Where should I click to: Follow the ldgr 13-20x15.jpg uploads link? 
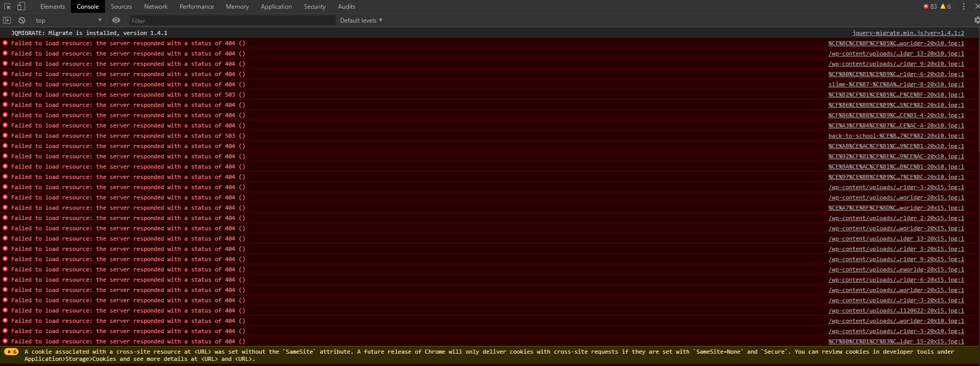pyautogui.click(x=896, y=239)
